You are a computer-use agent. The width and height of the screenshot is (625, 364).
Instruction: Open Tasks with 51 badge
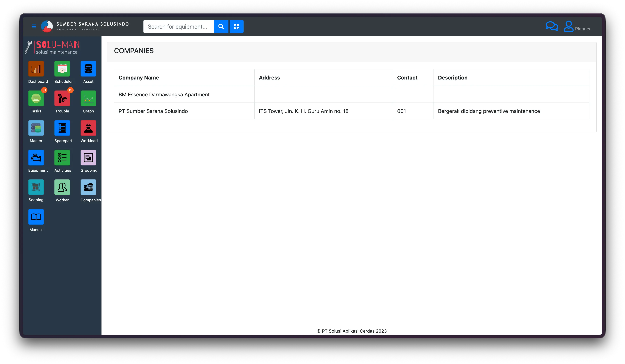point(36,98)
